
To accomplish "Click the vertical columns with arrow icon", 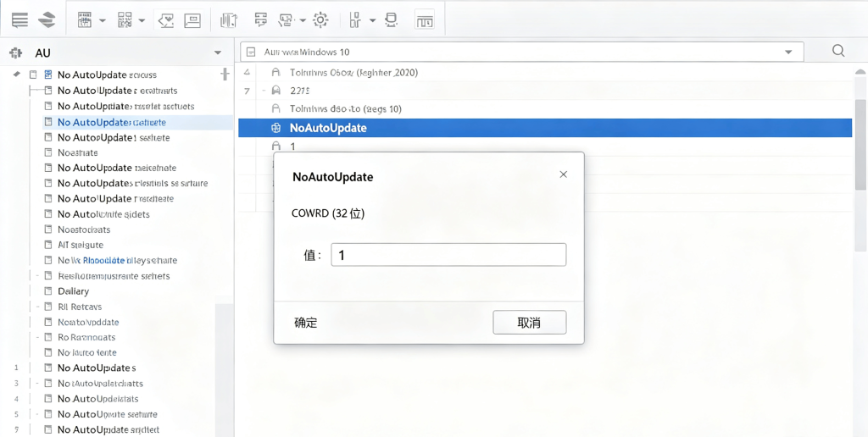I will coord(229,20).
